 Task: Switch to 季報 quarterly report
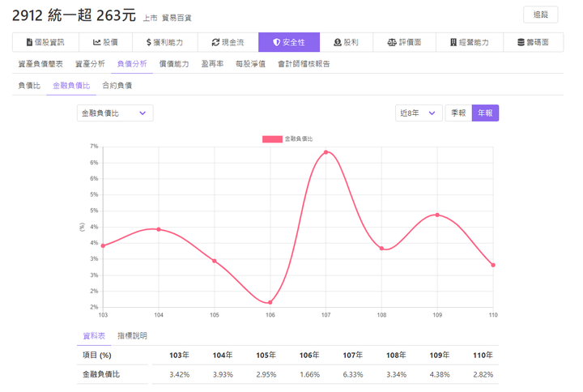(458, 113)
